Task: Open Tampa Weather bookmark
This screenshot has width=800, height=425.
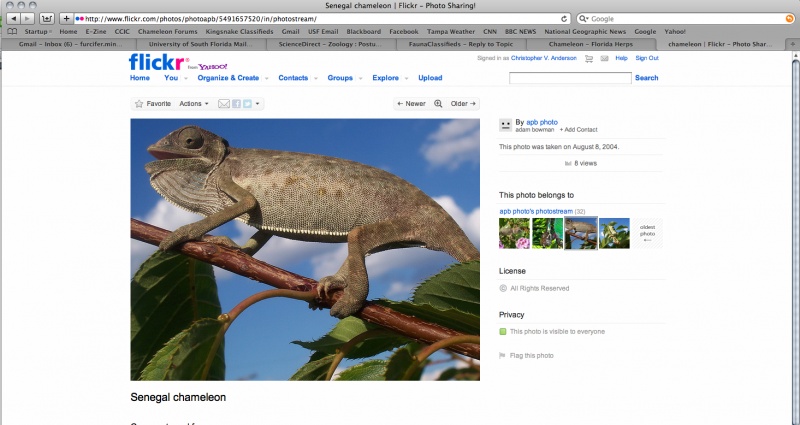Action: click(x=451, y=32)
